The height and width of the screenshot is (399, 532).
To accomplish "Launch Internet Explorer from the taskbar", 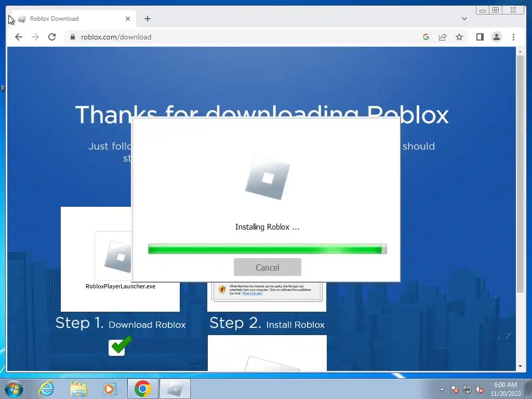I will pyautogui.click(x=46, y=389).
